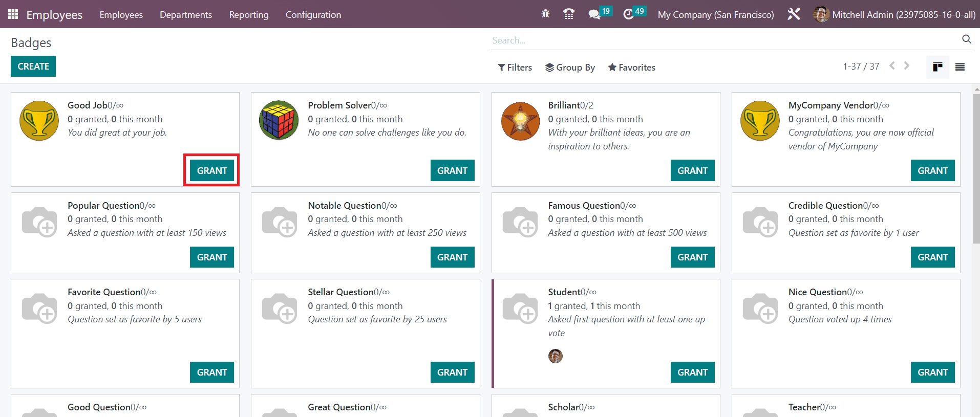Screen dimensions: 980x417
Task: Open the Problem Solver Rubik's cube thumbnail
Action: click(x=279, y=120)
